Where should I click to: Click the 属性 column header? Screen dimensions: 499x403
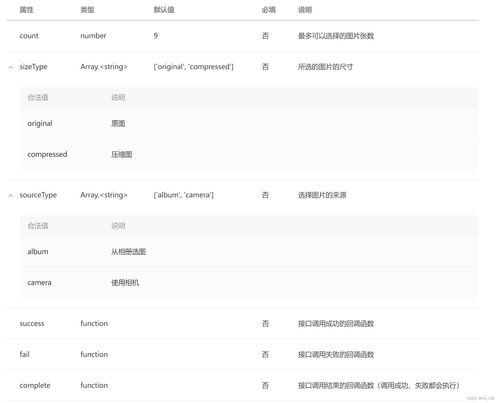tap(27, 10)
